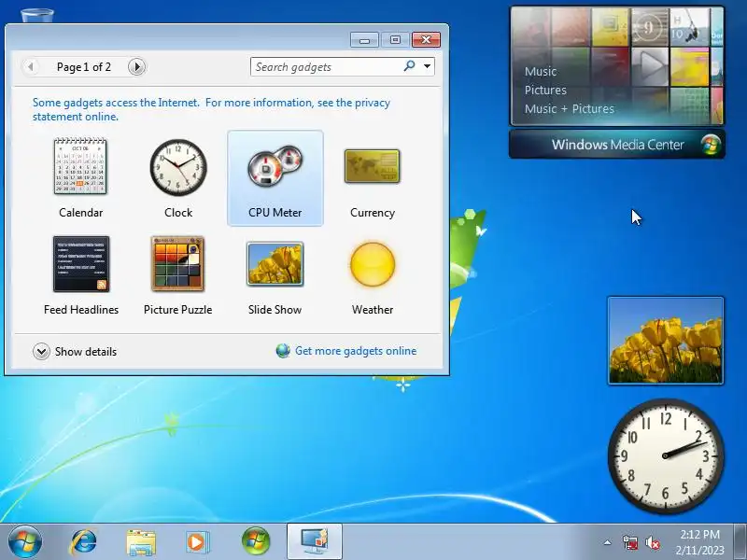Click the 'Page 1 of 2' text

84,67
